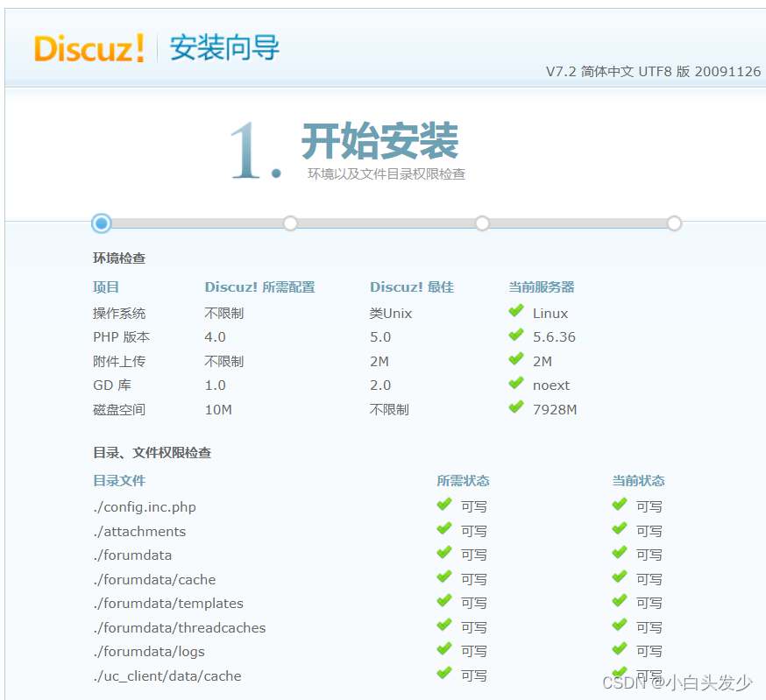Click required-state check for ./forumdata/threadcaches
The height and width of the screenshot is (700, 766).
pos(444,625)
